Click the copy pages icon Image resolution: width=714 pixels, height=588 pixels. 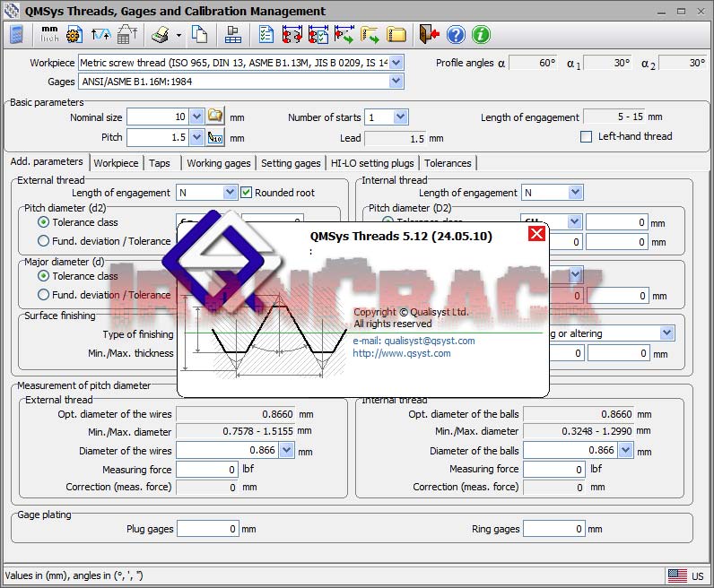pos(200,35)
